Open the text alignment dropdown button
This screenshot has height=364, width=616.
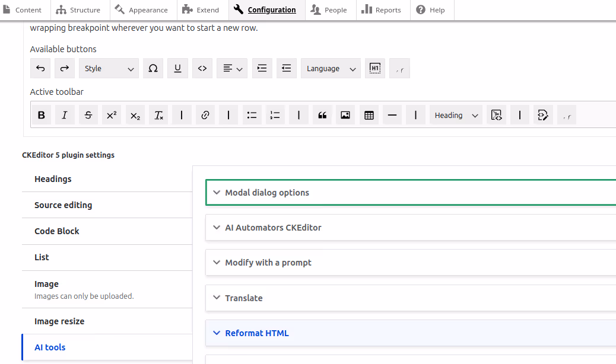click(232, 68)
